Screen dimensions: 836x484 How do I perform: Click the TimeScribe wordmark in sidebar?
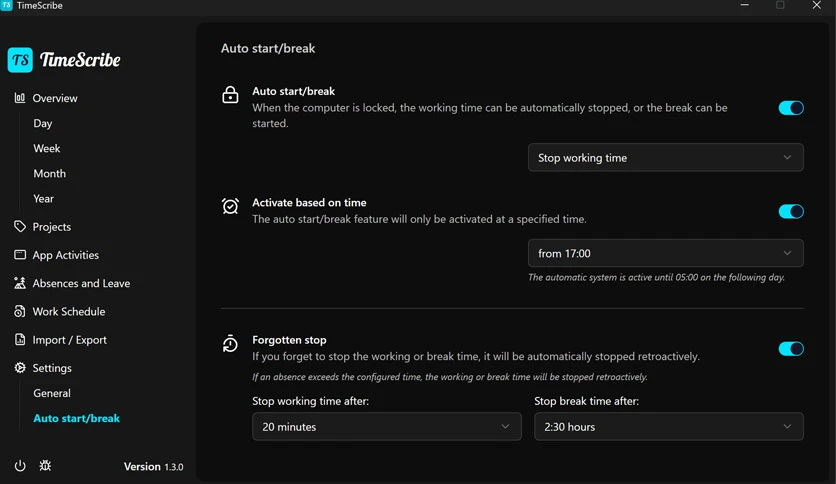[81, 60]
